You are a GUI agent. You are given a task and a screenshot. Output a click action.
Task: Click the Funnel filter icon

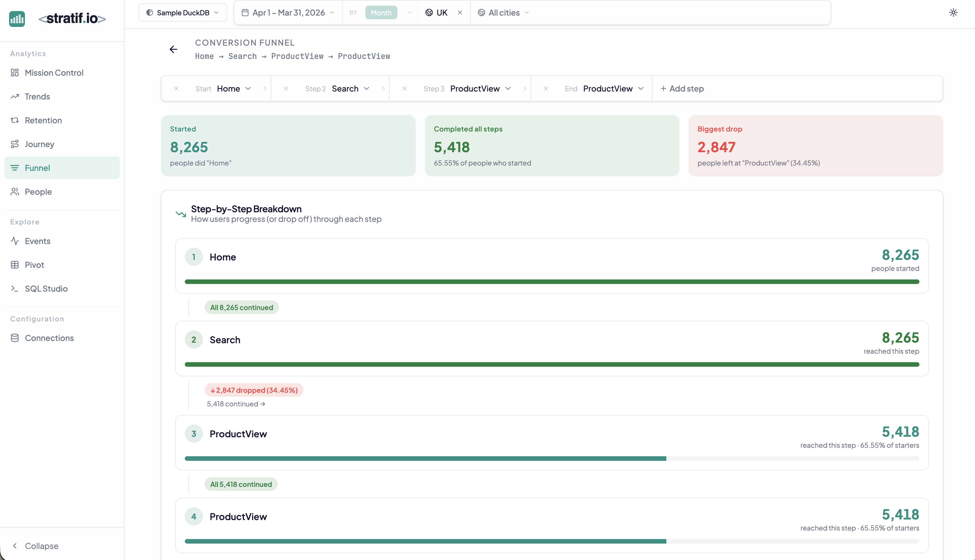pyautogui.click(x=15, y=168)
